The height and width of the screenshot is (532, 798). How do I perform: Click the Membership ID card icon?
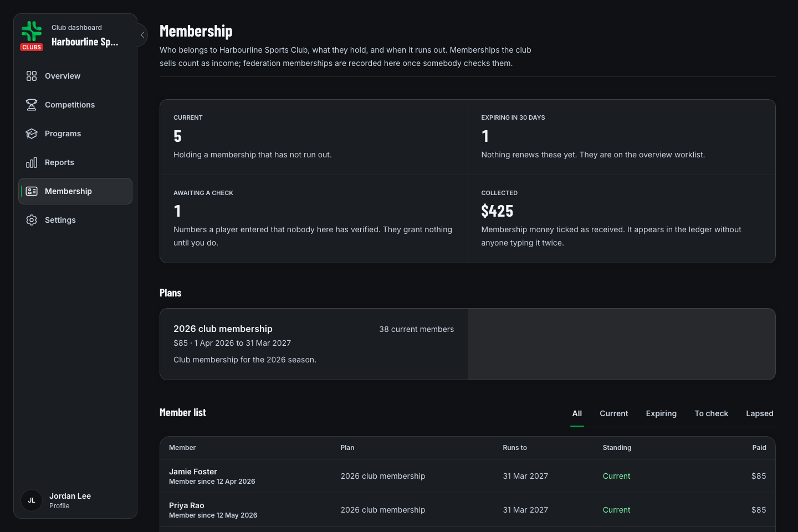click(x=32, y=191)
